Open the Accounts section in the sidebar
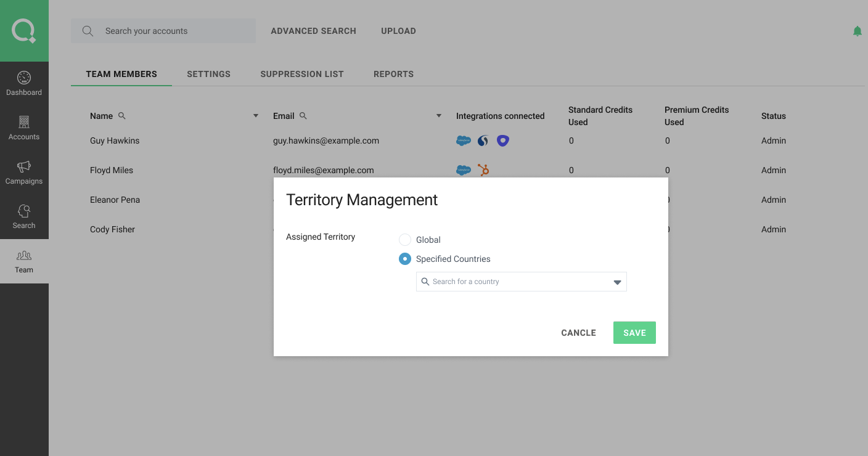This screenshot has height=456, width=868. 24,128
